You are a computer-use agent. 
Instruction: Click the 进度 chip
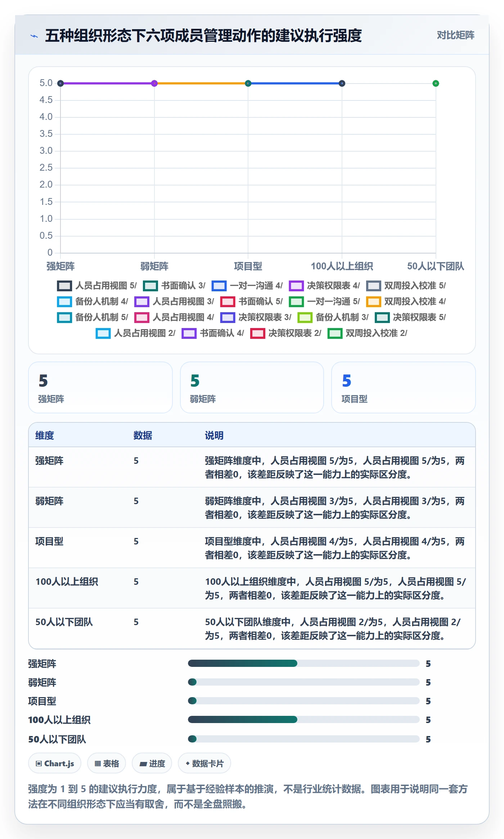[152, 764]
